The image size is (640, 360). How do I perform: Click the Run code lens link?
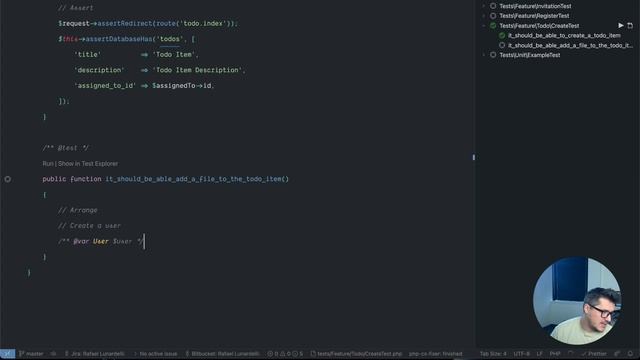48,164
